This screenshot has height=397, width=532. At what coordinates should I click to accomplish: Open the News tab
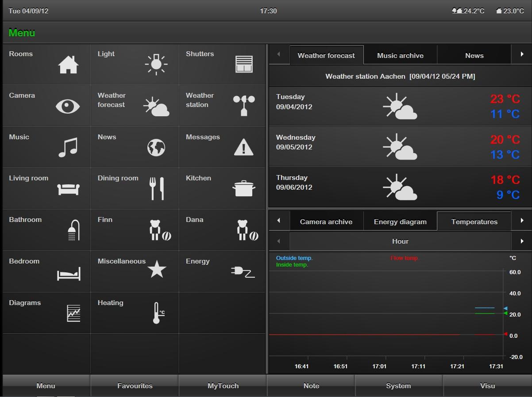tap(474, 56)
